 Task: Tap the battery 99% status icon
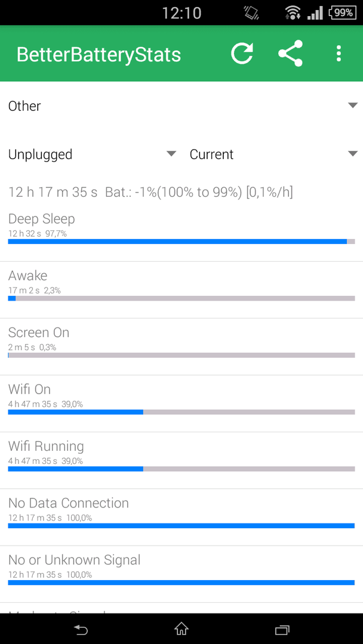(342, 13)
